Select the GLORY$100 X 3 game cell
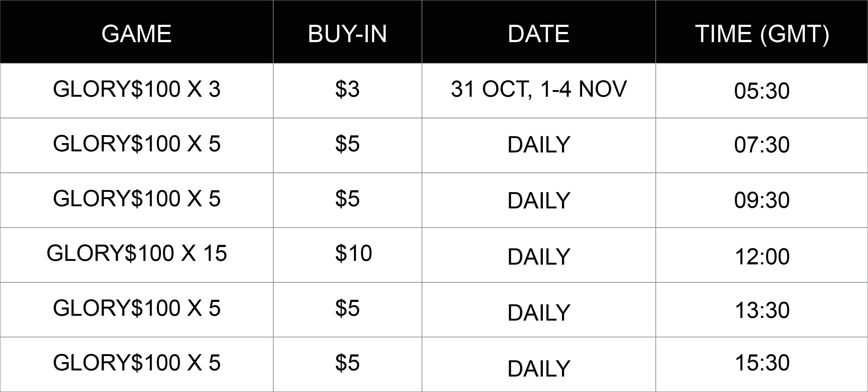This screenshot has width=868, height=392. [x=136, y=90]
